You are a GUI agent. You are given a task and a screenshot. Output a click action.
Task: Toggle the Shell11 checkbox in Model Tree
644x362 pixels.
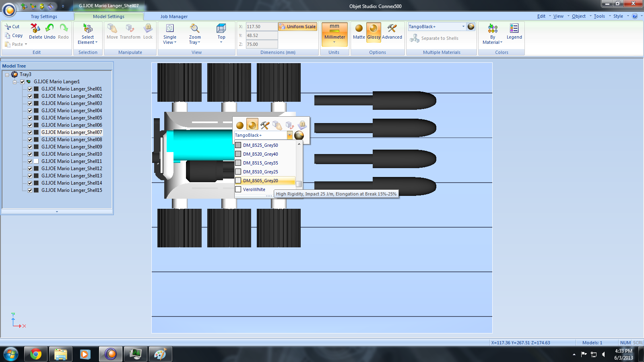tap(30, 161)
